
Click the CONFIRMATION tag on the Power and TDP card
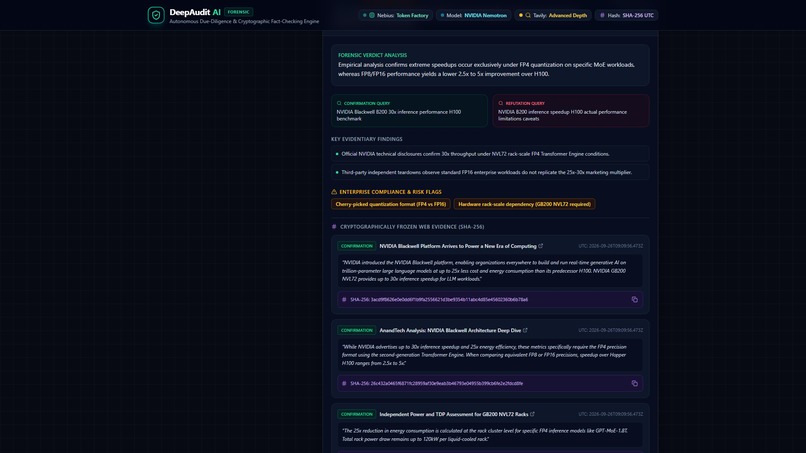click(357, 414)
